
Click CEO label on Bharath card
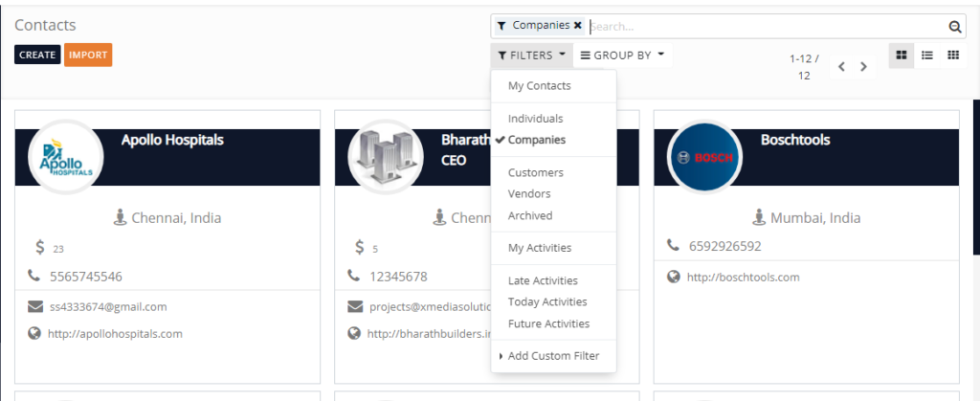(453, 161)
